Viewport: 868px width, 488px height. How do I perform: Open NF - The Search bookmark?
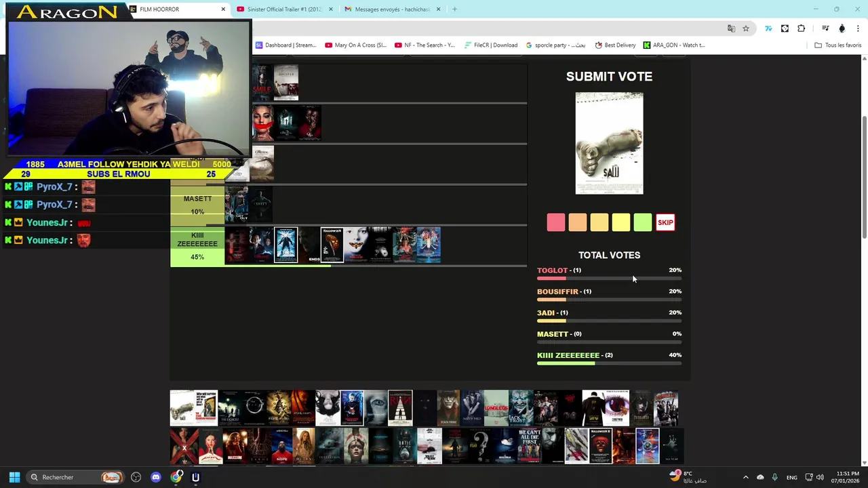click(x=425, y=45)
